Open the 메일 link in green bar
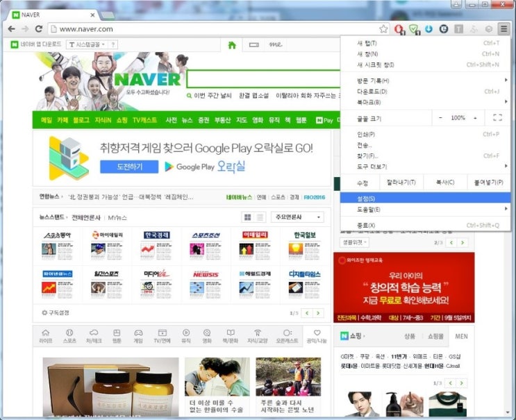 pyautogui.click(x=47, y=120)
